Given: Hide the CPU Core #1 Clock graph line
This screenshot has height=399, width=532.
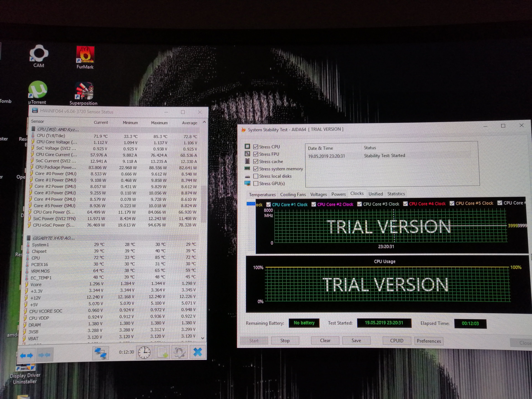Looking at the screenshot, I should [x=268, y=205].
